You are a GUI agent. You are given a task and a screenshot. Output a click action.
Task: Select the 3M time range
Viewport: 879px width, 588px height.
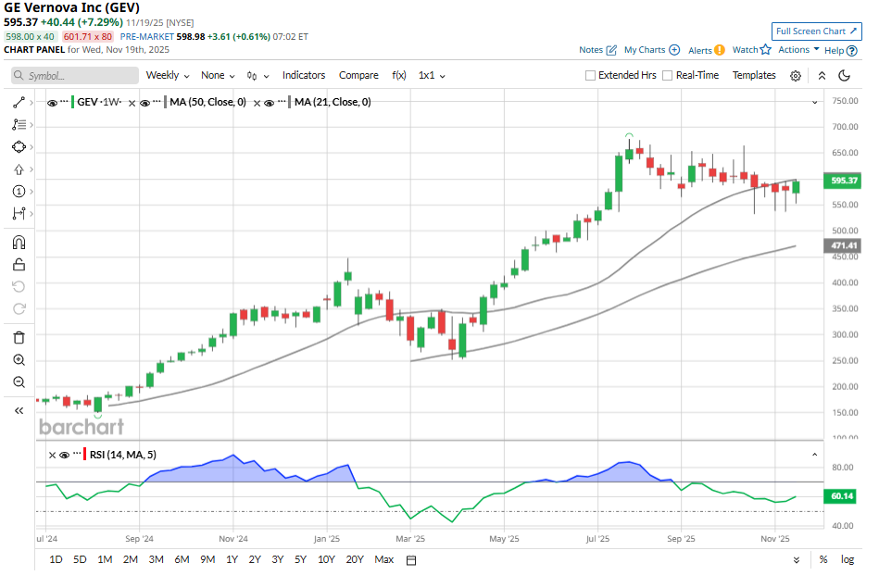[156, 559]
